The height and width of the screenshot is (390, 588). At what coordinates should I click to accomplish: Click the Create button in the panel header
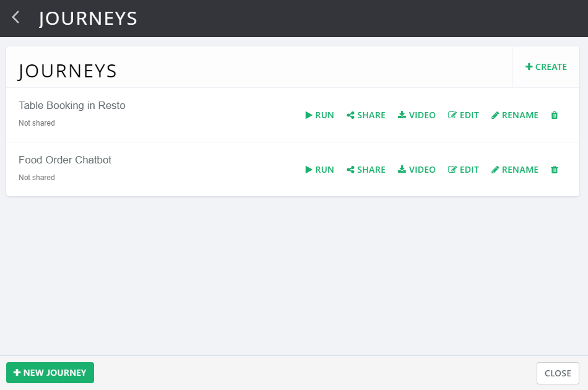tap(546, 67)
